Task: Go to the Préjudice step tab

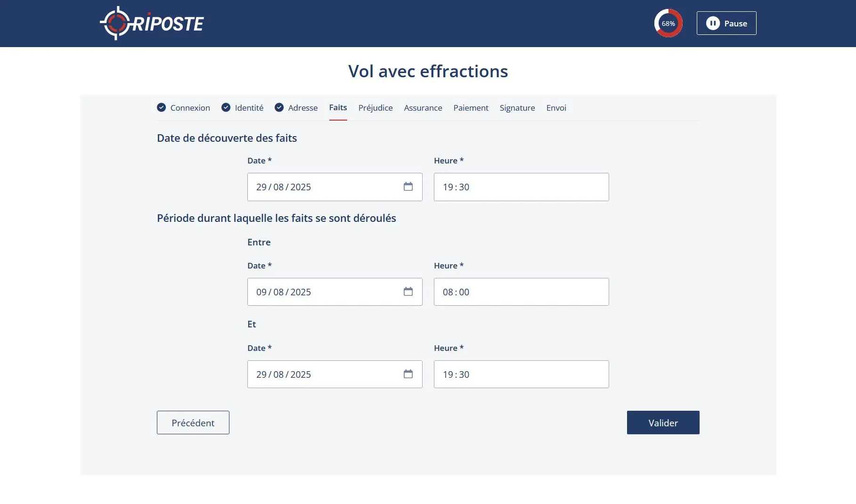Action: pos(375,108)
